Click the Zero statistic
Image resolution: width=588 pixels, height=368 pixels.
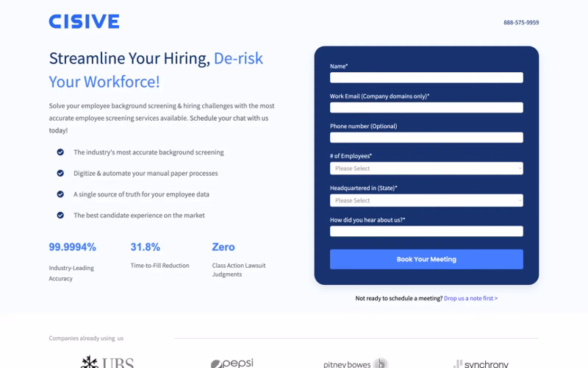[x=223, y=247]
